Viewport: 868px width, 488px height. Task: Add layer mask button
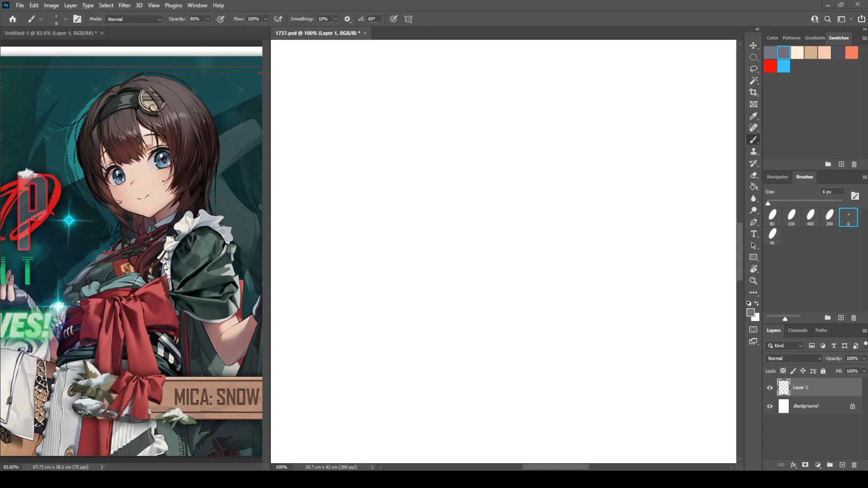(x=805, y=465)
